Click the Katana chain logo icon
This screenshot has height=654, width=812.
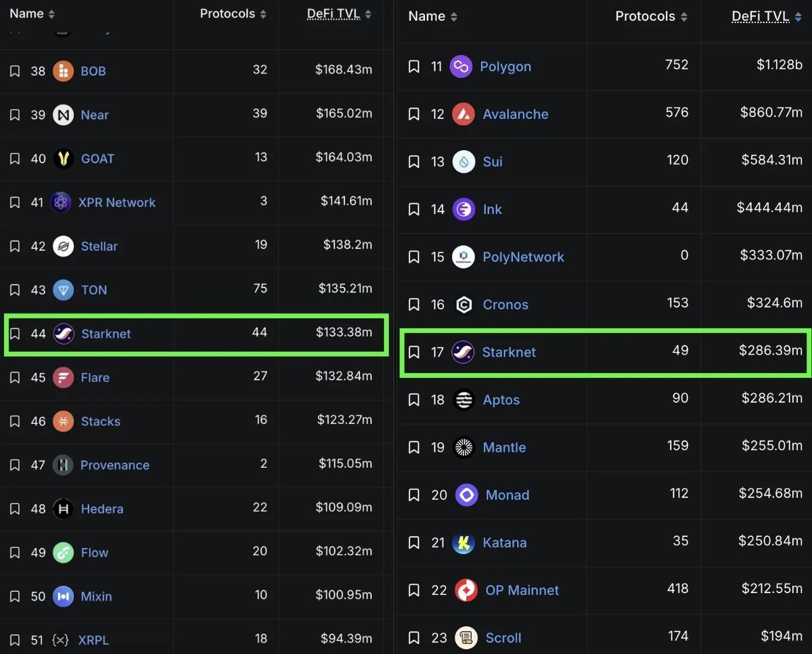[464, 543]
